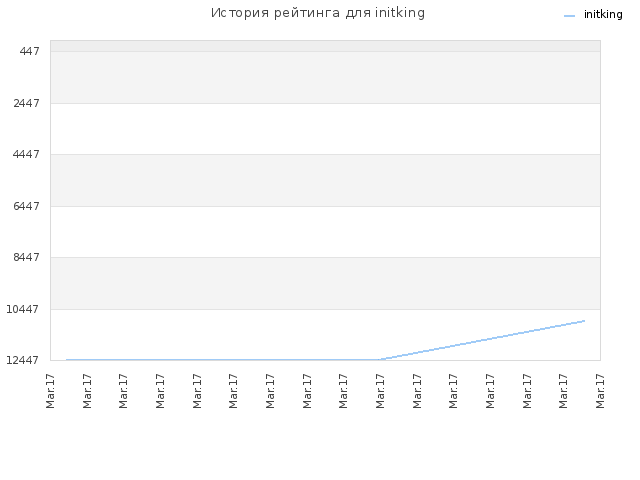Viewport: 640px width, 480px height.
Task: Click the gray band between 447 and 2447
Action: pos(325,78)
